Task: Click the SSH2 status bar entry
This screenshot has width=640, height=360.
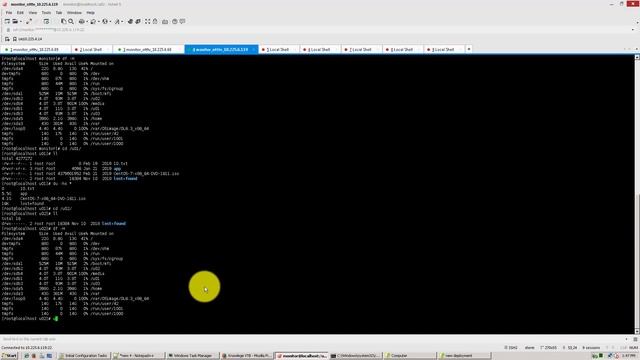Action: (511, 348)
